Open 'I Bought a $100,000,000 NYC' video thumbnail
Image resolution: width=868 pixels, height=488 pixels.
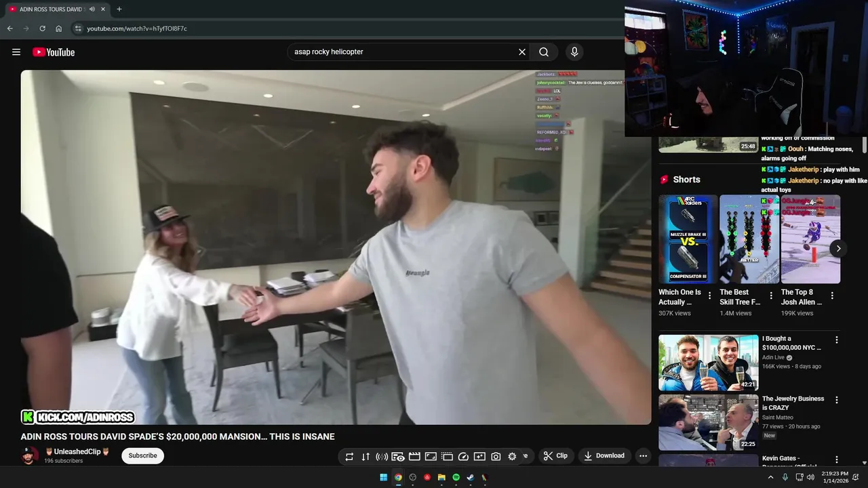(x=709, y=363)
